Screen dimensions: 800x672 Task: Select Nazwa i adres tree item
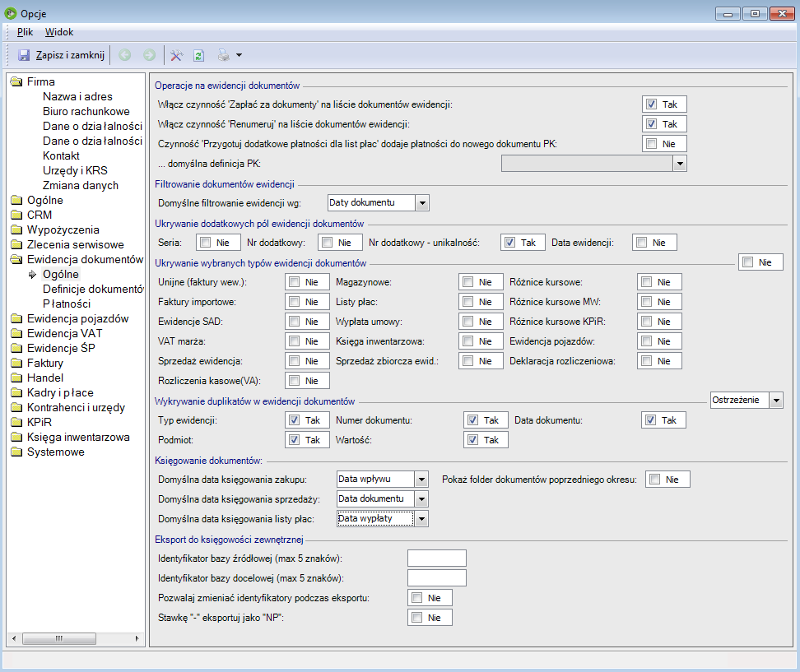pyautogui.click(x=77, y=96)
